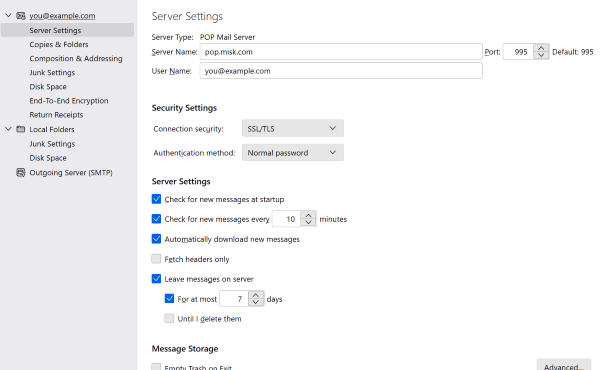Open account Junk Settings under you@example.com

click(x=52, y=73)
